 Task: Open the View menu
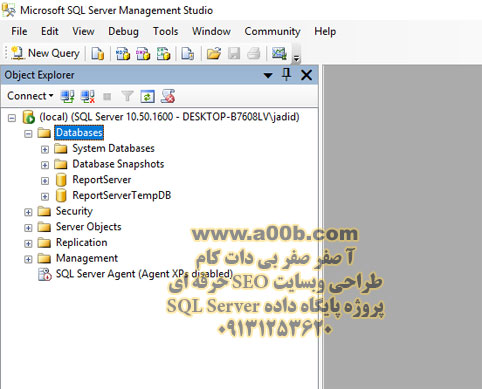(83, 31)
